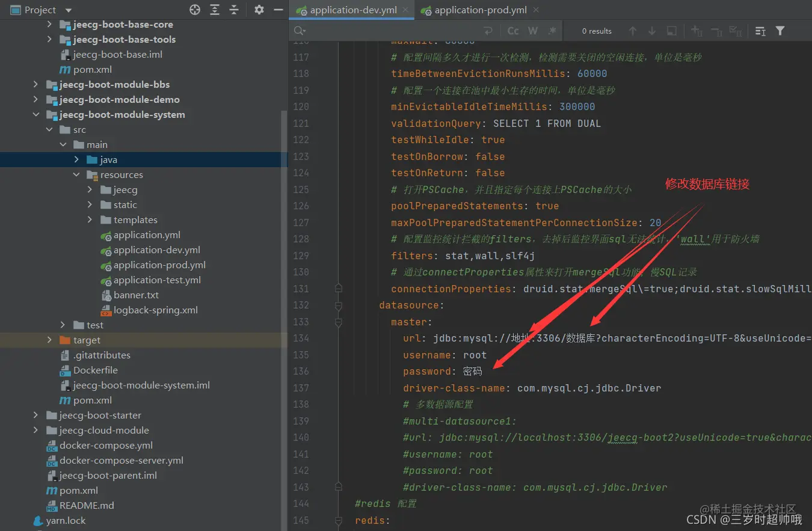Select application.yml in project tree
Image resolution: width=812 pixels, height=531 pixels.
pos(147,235)
